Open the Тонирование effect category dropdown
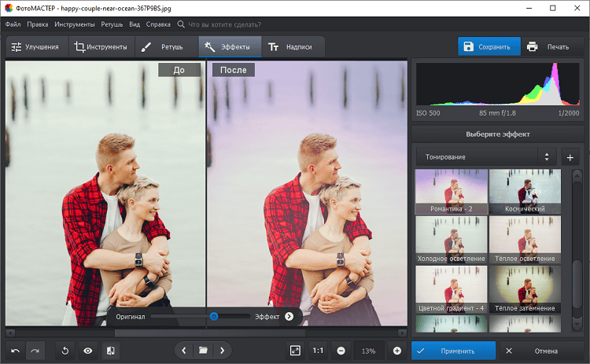590x364 pixels. (x=485, y=156)
